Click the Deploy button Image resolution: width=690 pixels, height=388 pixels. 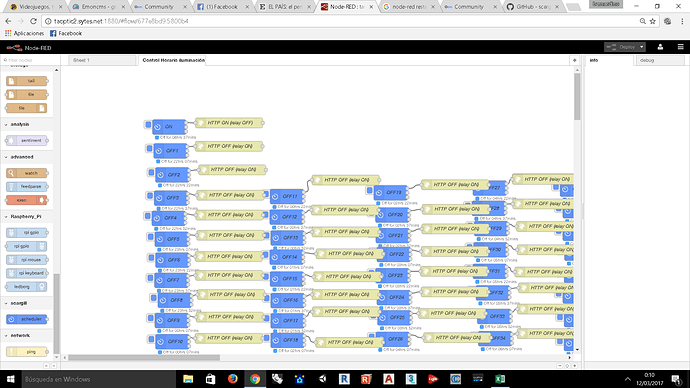[621, 47]
